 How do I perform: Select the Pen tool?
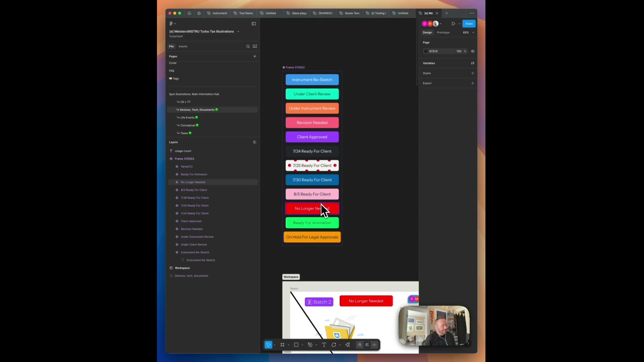coord(310,345)
